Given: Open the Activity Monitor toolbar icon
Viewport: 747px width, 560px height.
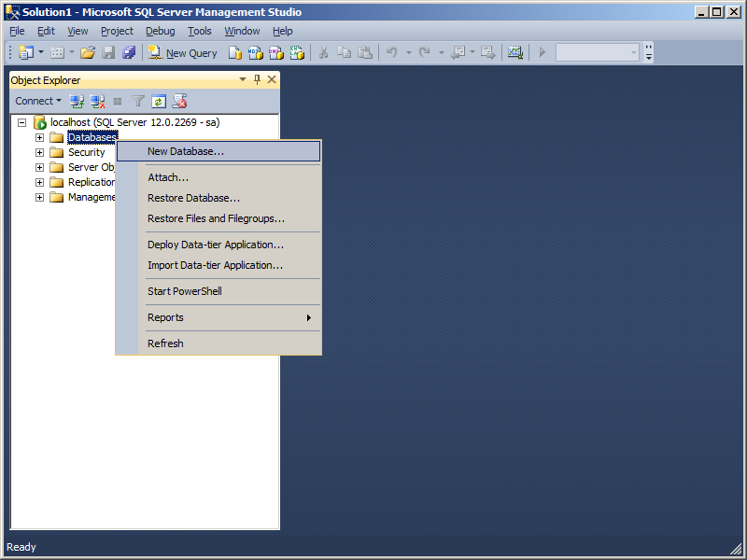Looking at the screenshot, I should coord(514,53).
